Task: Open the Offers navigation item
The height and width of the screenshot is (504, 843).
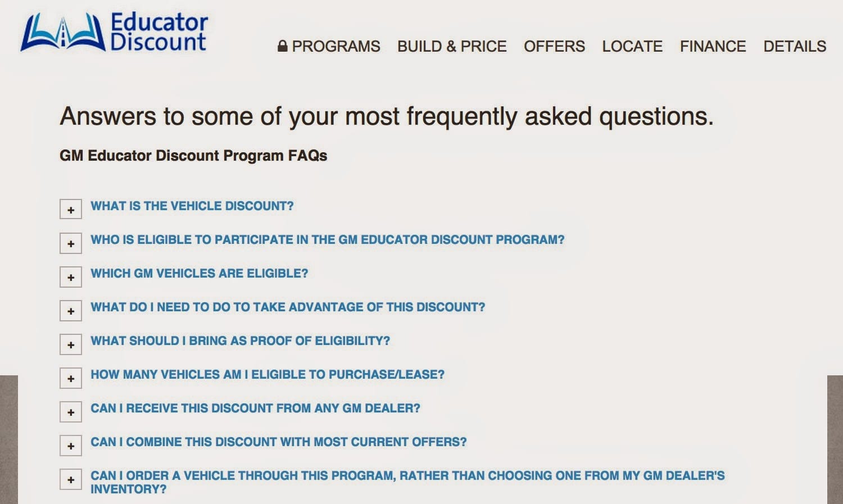Action: pyautogui.click(x=554, y=46)
